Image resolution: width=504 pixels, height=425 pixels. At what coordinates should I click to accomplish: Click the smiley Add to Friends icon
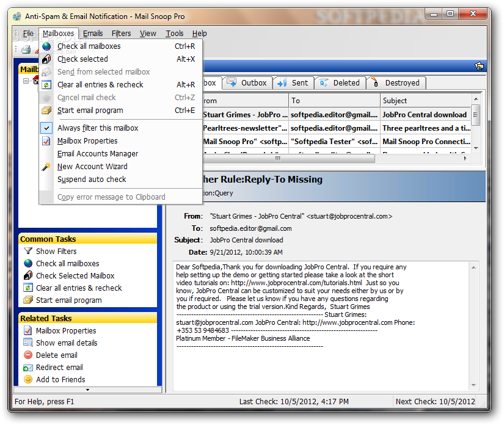pyautogui.click(x=28, y=379)
